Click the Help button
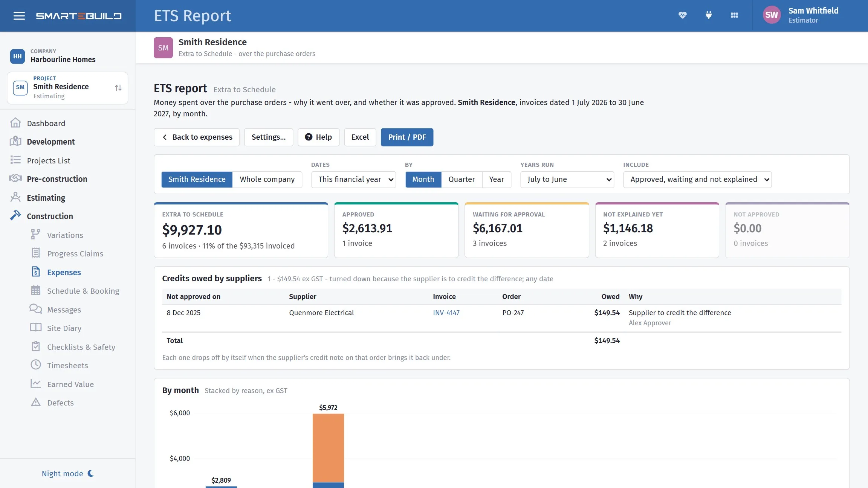 click(318, 137)
